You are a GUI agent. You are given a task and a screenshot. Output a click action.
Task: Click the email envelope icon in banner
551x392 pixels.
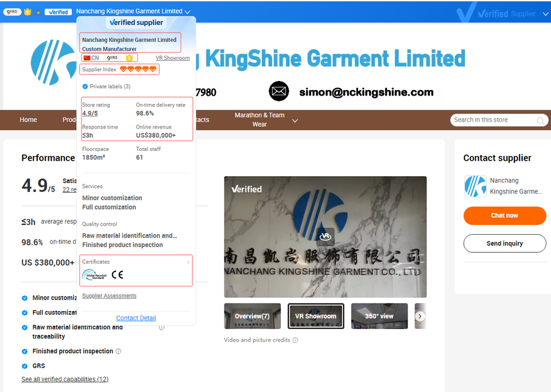(x=279, y=91)
